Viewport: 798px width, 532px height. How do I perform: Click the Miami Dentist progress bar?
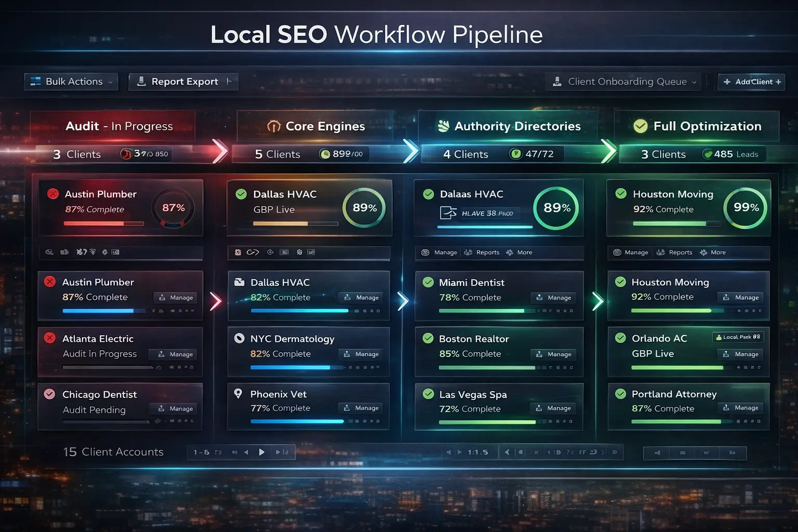click(x=487, y=311)
